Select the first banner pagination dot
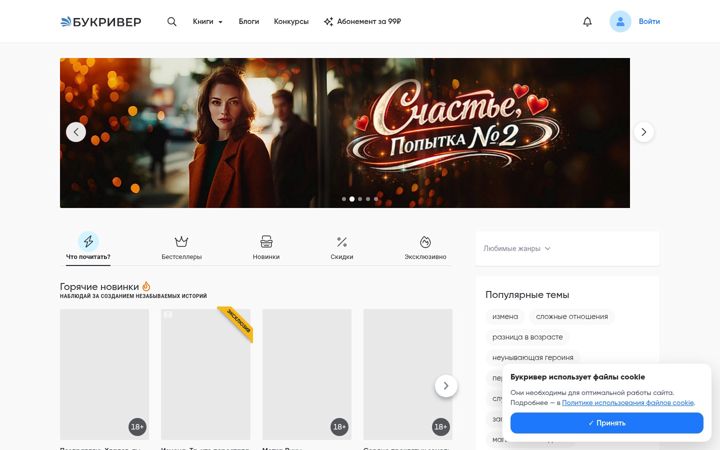 344,199
